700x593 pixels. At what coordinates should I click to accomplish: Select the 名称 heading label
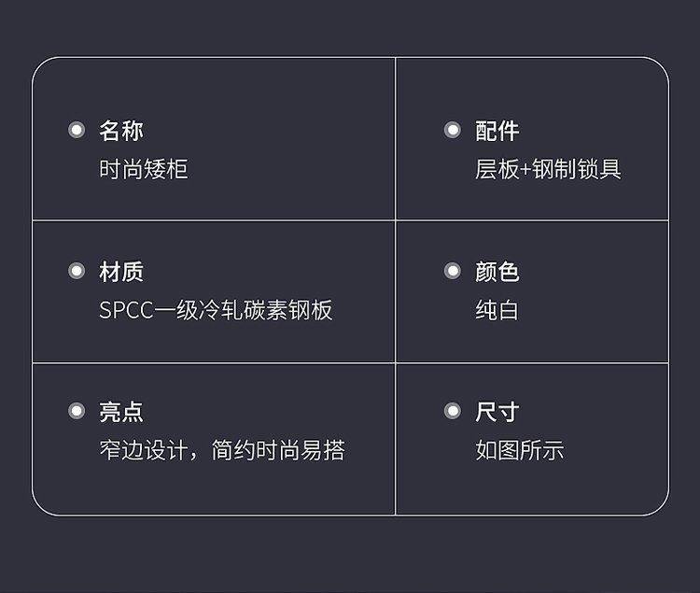click(x=121, y=131)
